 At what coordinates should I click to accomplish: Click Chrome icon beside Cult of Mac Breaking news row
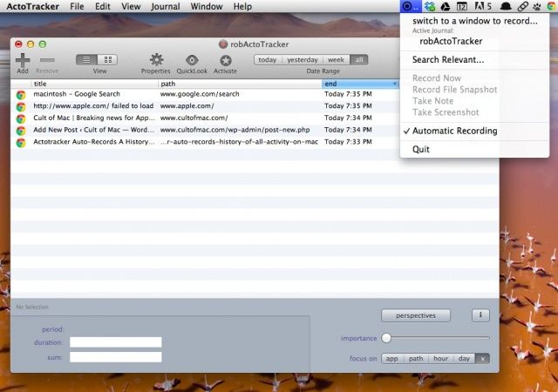click(21, 118)
